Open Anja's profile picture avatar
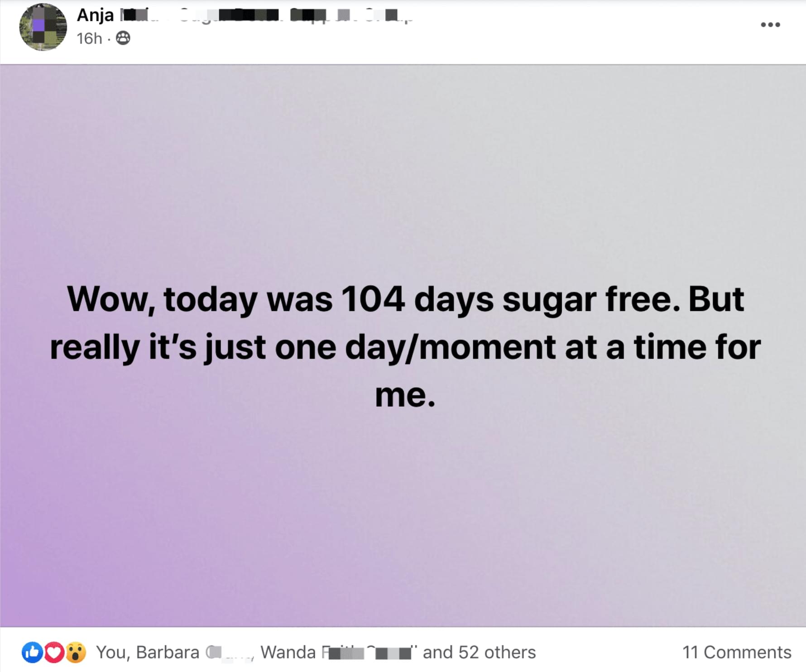This screenshot has height=672, width=806. (43, 27)
